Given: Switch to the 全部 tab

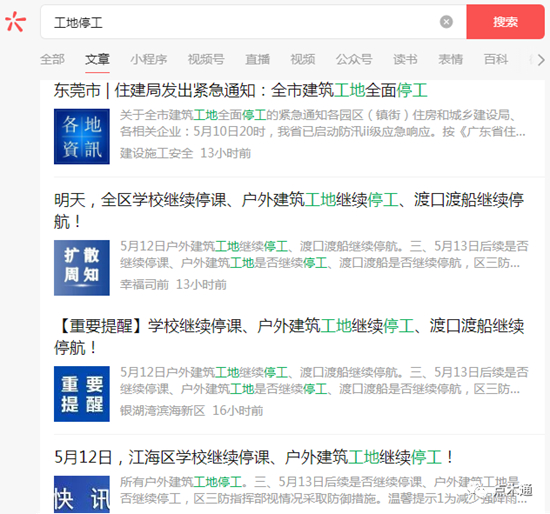Looking at the screenshot, I should click(52, 59).
